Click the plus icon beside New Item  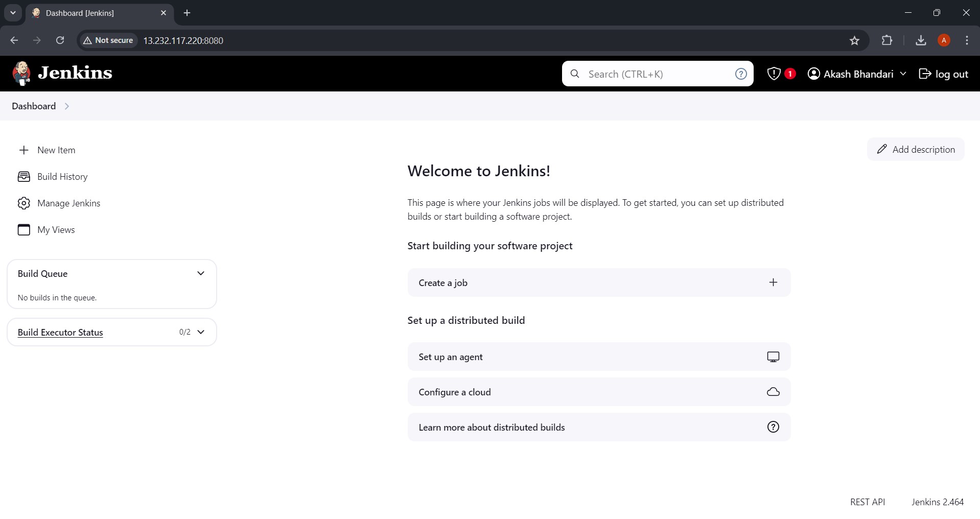[24, 150]
